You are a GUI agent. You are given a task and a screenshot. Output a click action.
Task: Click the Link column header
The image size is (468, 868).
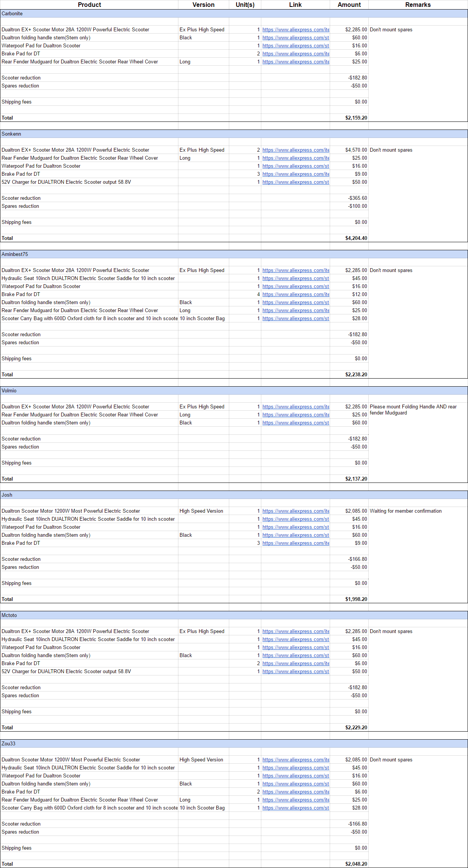(x=295, y=5)
